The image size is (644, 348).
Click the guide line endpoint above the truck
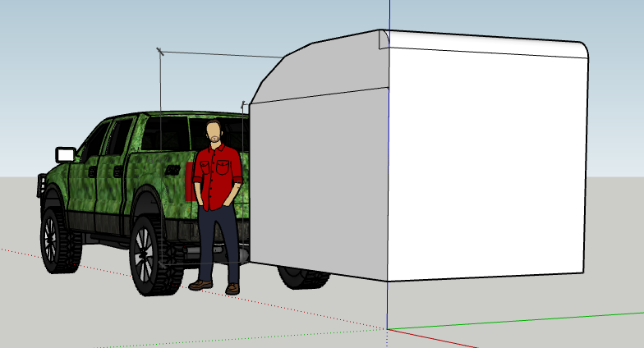coord(160,51)
